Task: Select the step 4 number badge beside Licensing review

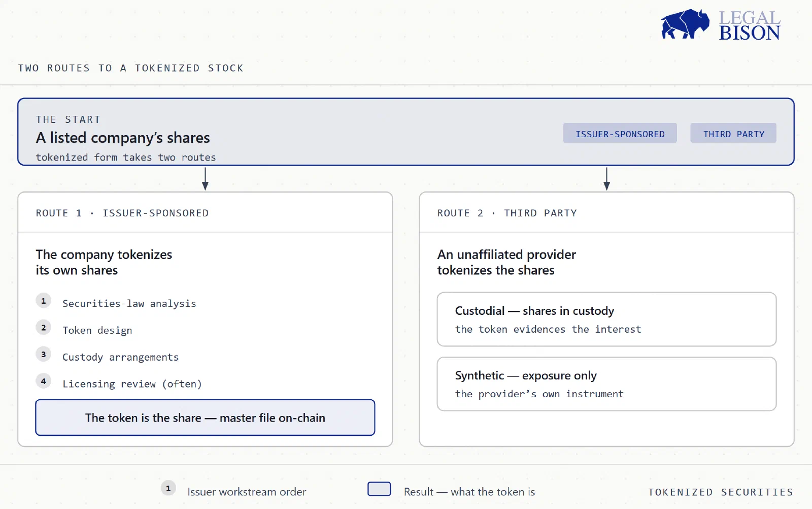Action: (44, 381)
